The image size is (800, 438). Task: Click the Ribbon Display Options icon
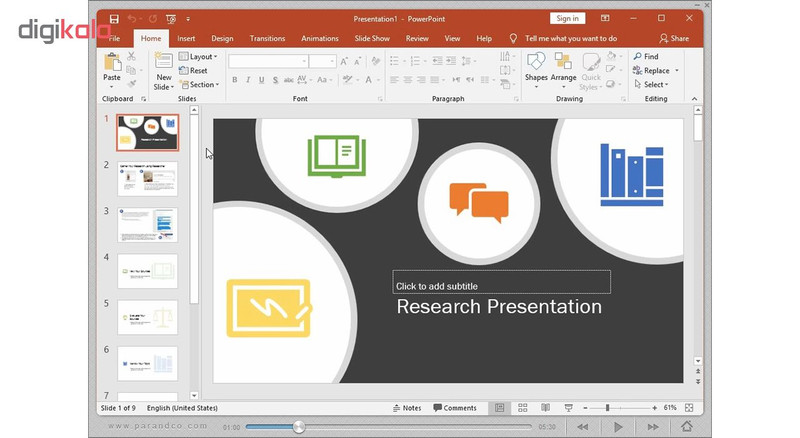(605, 18)
